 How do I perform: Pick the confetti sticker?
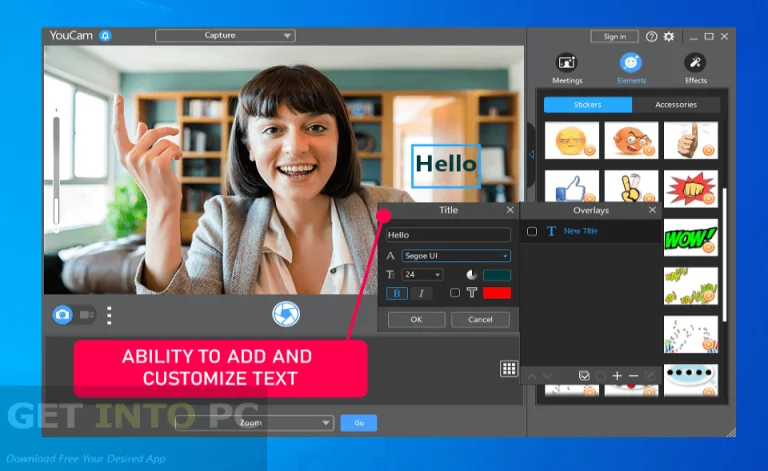tap(691, 334)
